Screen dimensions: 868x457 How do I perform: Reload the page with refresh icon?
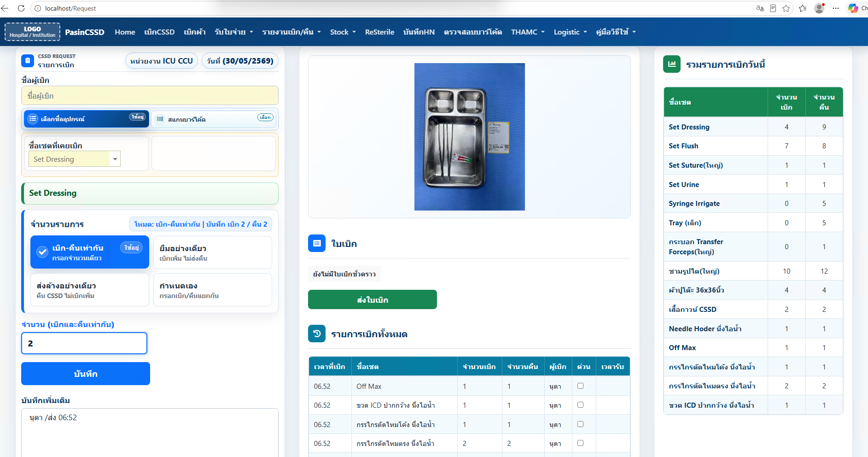click(x=21, y=8)
